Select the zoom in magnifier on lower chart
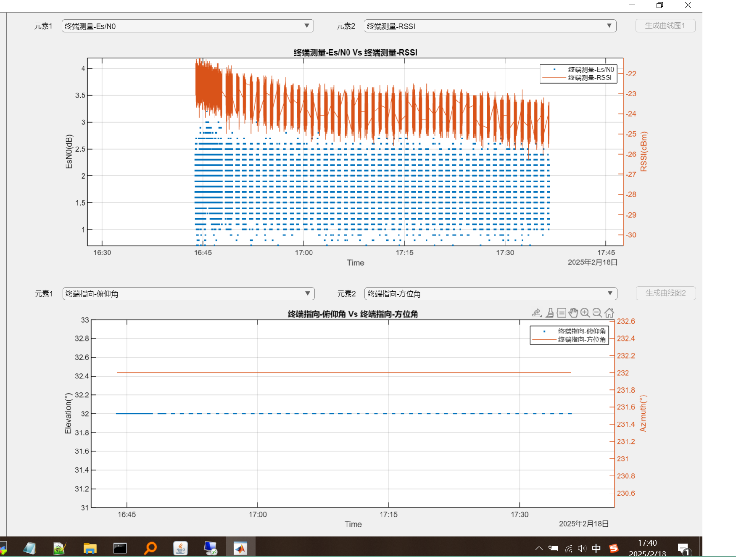Viewport: 736px width, 560px height. click(x=585, y=313)
